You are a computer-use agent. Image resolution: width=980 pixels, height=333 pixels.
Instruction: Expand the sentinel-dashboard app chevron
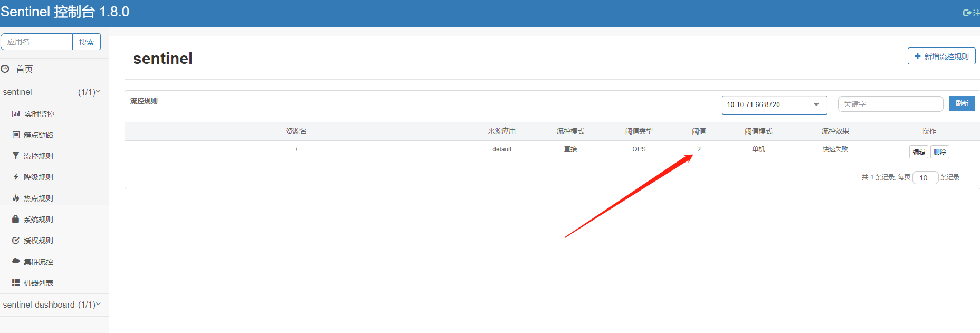pos(98,304)
